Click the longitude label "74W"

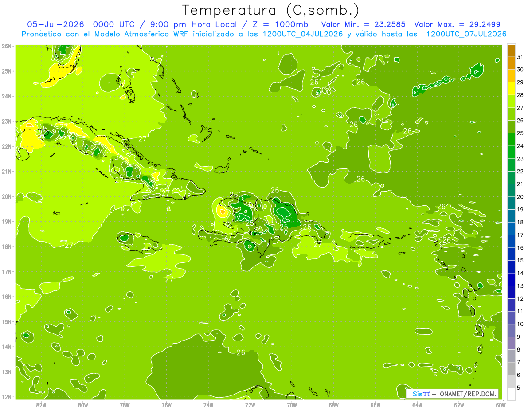pos(208,405)
